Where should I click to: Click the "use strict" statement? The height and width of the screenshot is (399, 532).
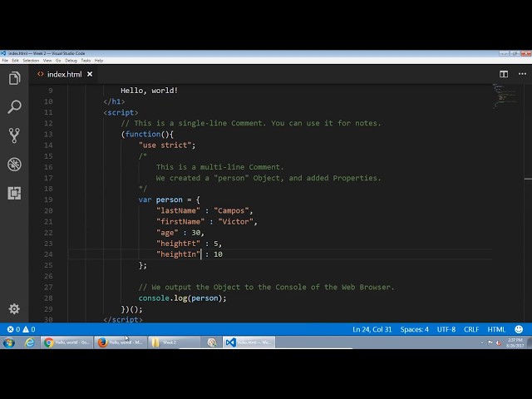pyautogui.click(x=167, y=145)
